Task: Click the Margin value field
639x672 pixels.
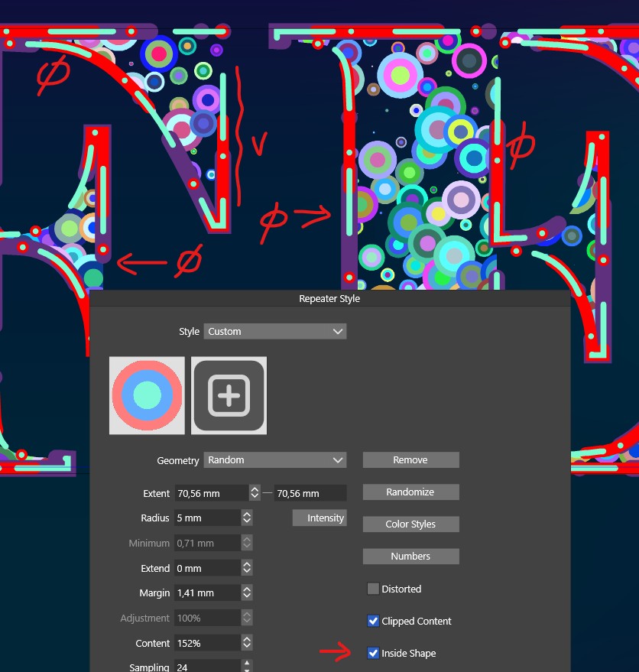Action: tap(206, 592)
